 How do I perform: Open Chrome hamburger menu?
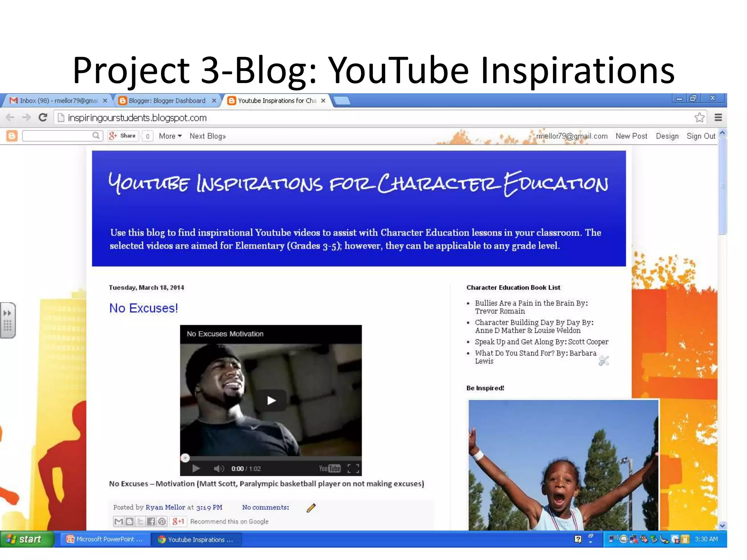click(718, 117)
